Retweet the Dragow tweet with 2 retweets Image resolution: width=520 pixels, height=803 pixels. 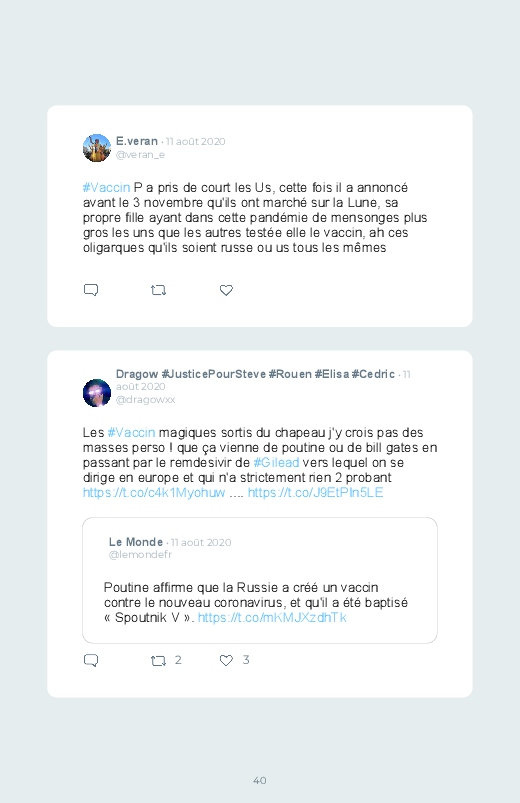(158, 661)
